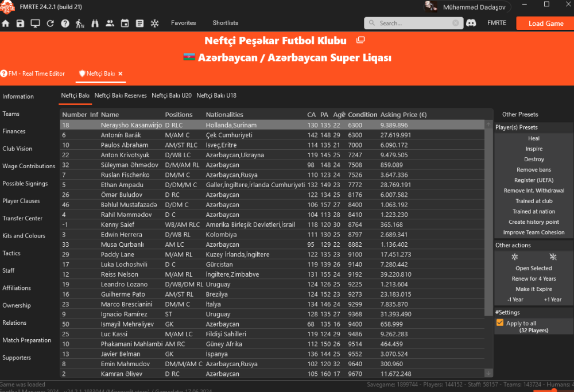Click inside the Search input field
574x392 pixels.
click(414, 23)
